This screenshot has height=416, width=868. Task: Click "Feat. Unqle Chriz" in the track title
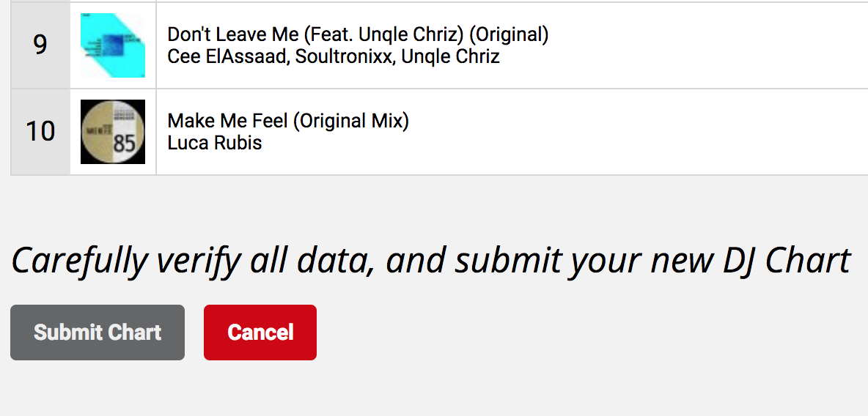384,34
